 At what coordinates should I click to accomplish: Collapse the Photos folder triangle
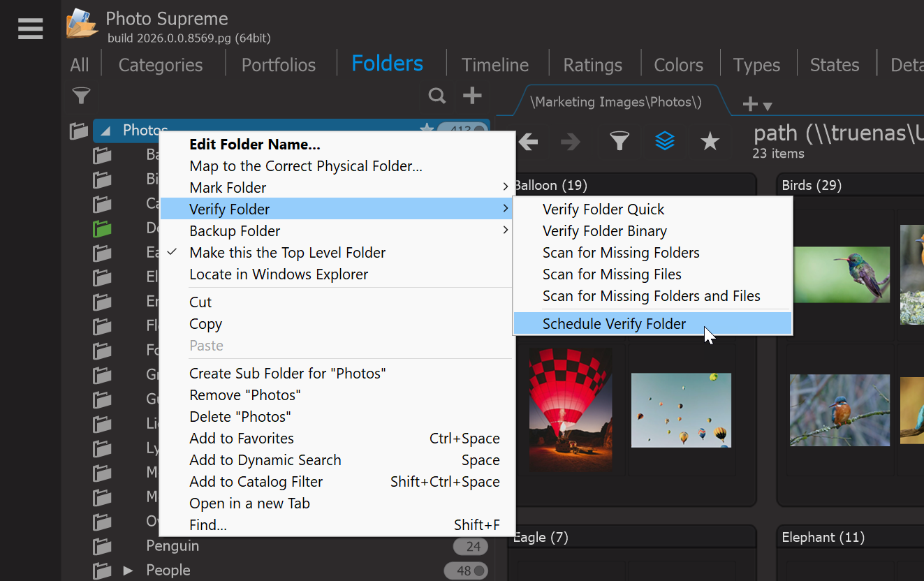click(105, 130)
